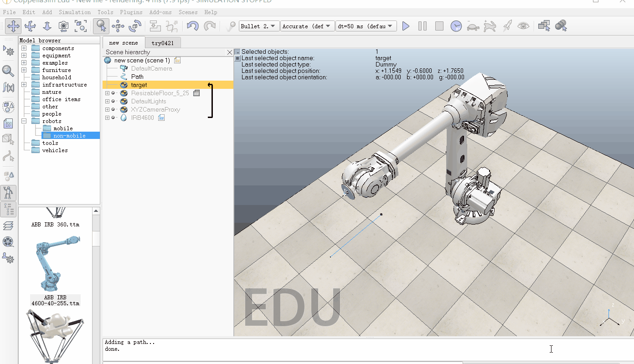634x364 pixels.
Task: Toggle visualization with the eye icon
Action: tap(524, 26)
